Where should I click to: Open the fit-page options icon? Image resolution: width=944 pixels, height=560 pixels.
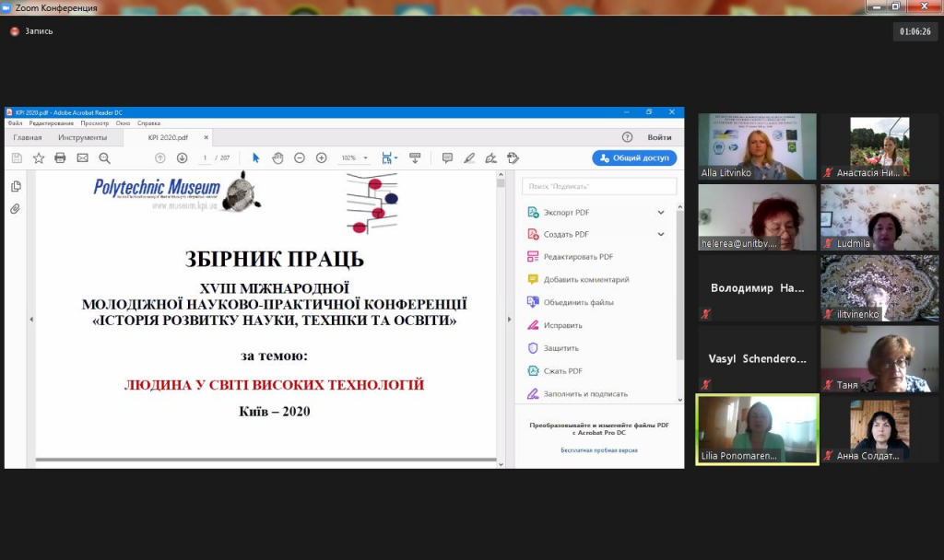tap(389, 158)
